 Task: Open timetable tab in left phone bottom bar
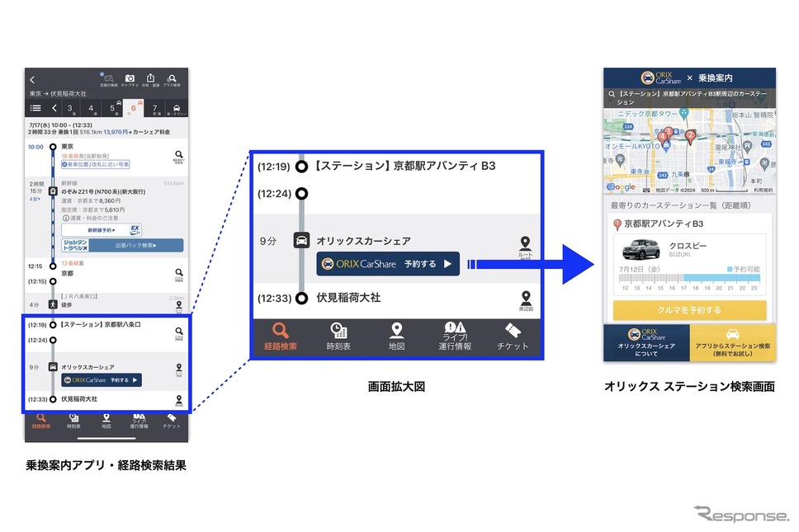tap(73, 421)
